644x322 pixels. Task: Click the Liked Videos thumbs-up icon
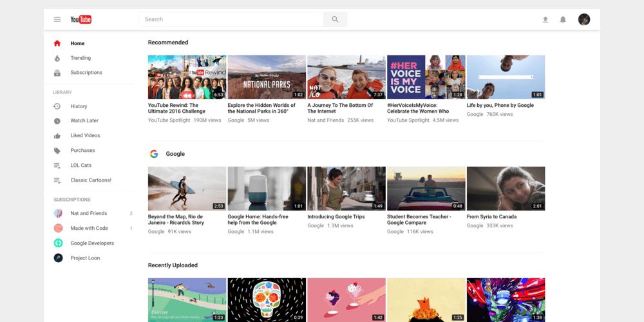point(57,136)
